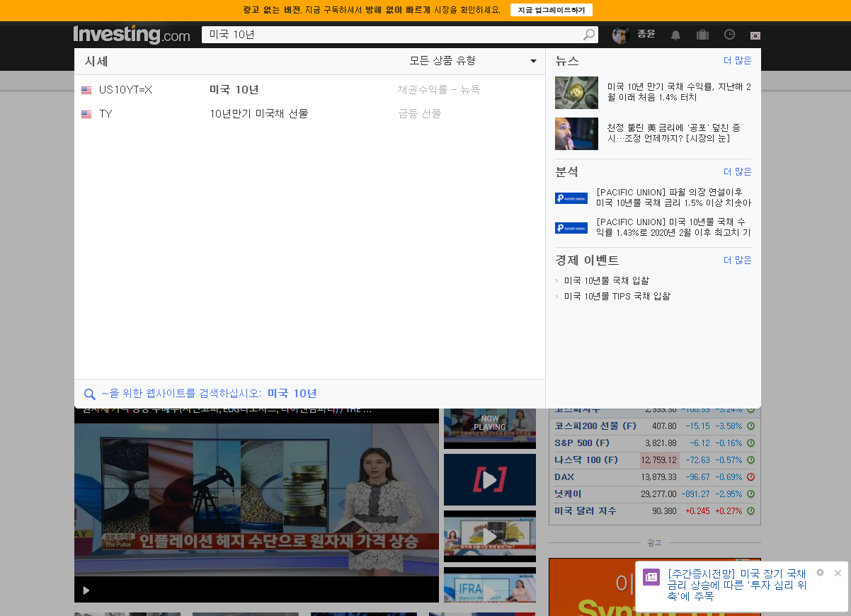Click clock icon in the 나스닥 100 row

tap(750, 460)
